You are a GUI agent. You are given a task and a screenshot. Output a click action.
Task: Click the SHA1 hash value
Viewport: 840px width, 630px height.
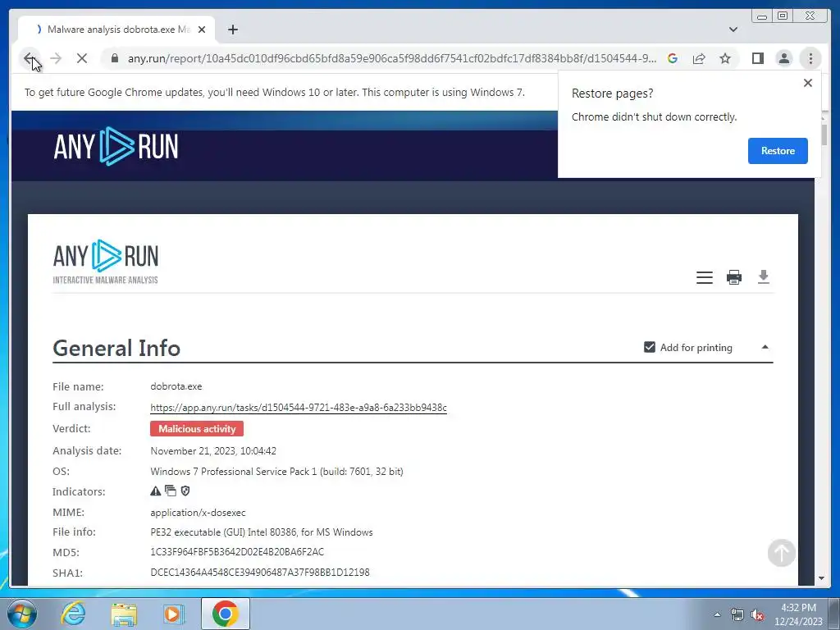pyautogui.click(x=260, y=572)
